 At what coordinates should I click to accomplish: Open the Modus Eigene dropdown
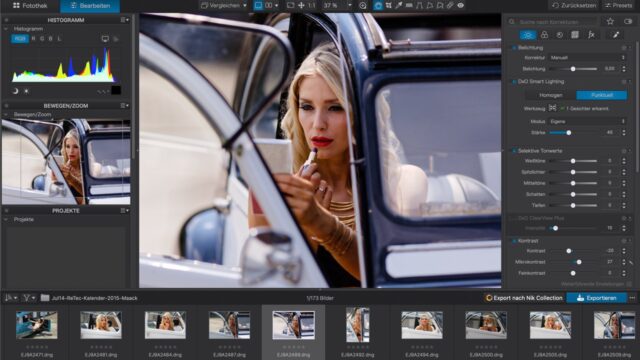pyautogui.click(x=587, y=122)
